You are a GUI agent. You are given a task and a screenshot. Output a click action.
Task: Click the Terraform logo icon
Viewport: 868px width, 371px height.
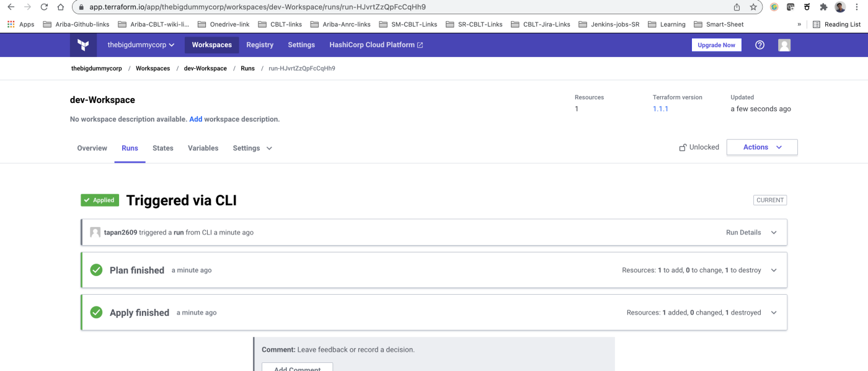pyautogui.click(x=83, y=45)
